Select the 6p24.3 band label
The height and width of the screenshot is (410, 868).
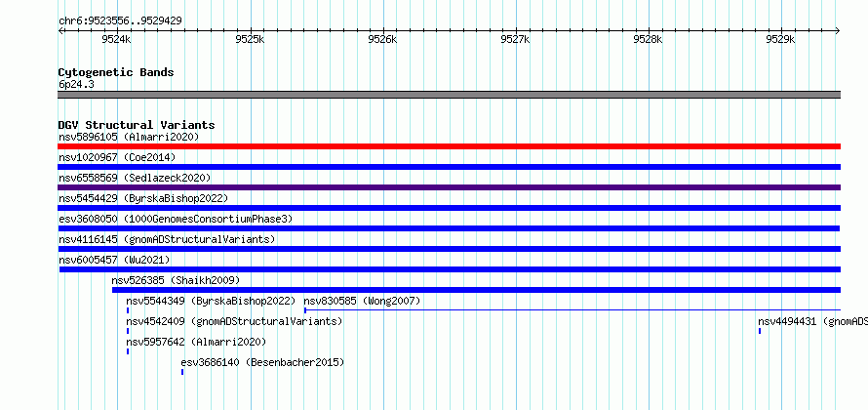tap(76, 84)
